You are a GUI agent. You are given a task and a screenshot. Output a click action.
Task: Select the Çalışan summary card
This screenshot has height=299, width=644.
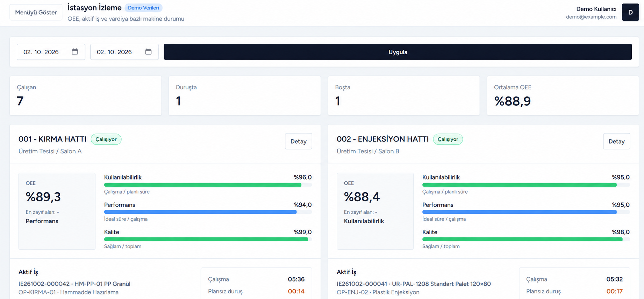click(x=86, y=96)
